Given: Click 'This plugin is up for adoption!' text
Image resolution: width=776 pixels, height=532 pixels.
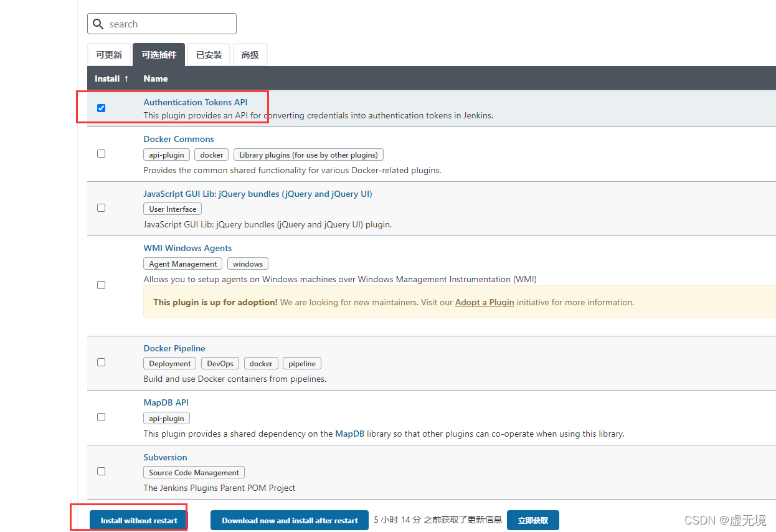Looking at the screenshot, I should coord(215,302).
